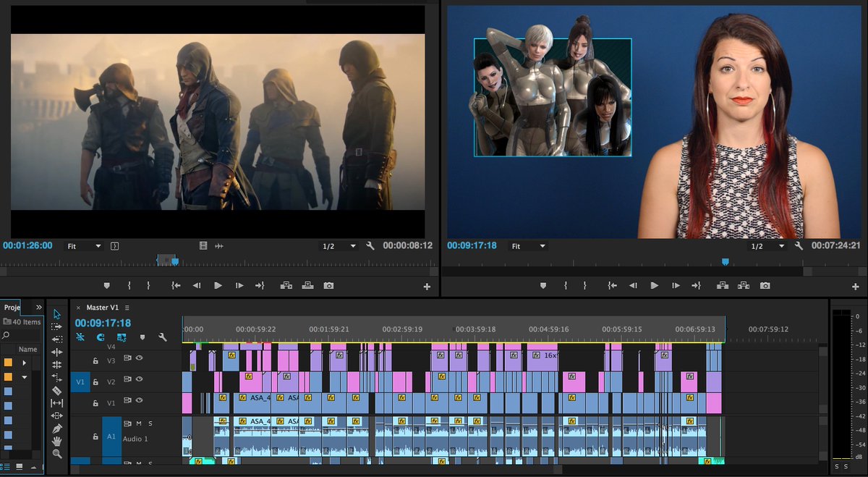Click Insert button in Source monitor
868x477 pixels.
click(x=286, y=286)
